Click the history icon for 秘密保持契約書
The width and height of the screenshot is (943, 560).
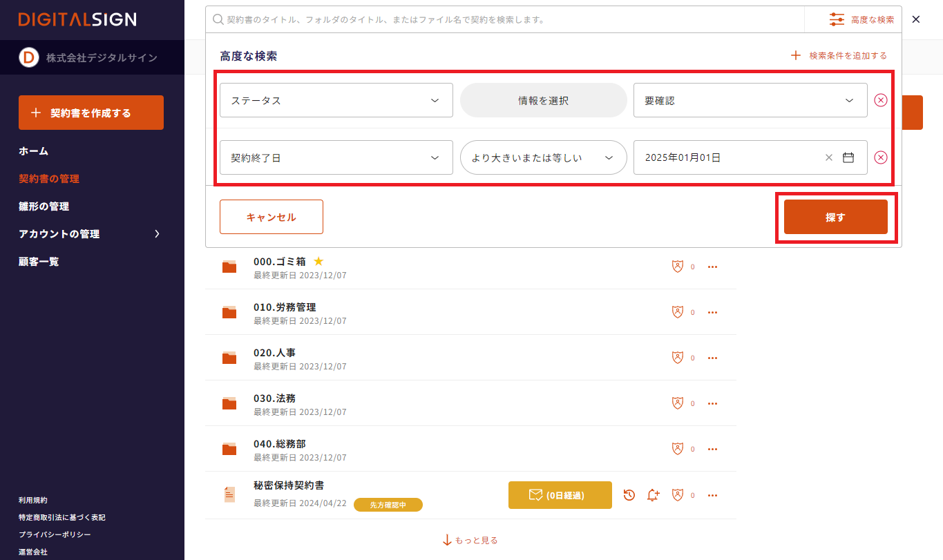[629, 495]
